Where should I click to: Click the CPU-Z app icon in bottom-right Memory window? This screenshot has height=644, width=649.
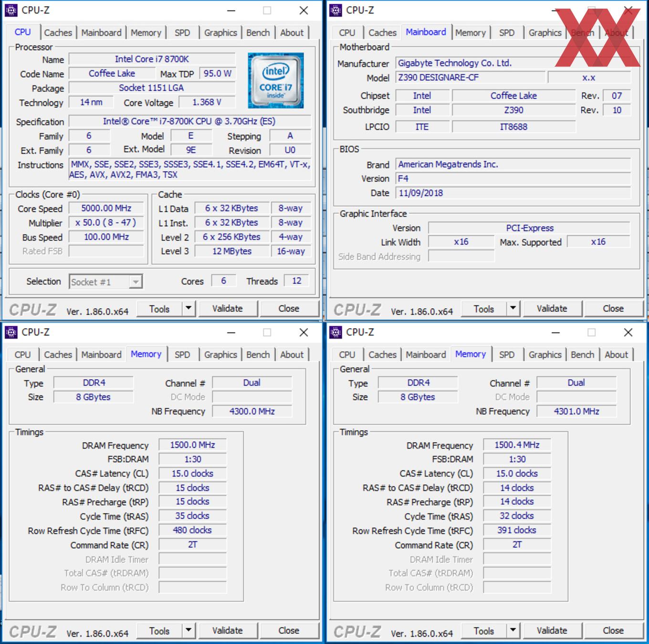pyautogui.click(x=335, y=332)
